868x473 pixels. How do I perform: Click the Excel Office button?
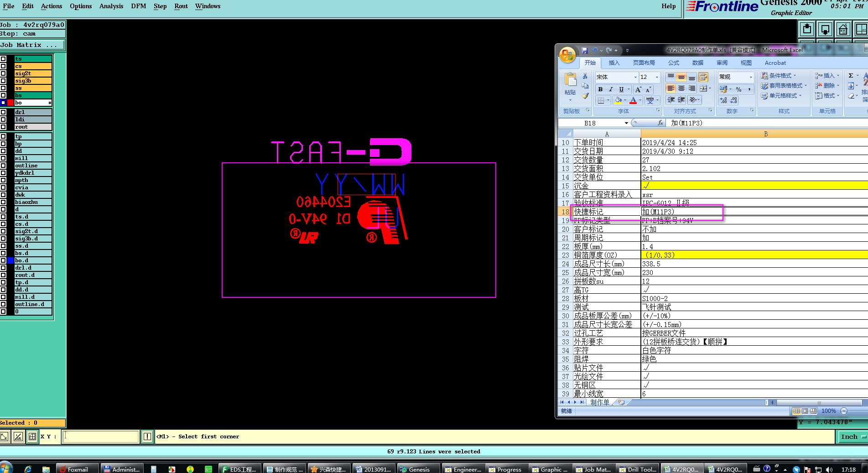point(567,56)
